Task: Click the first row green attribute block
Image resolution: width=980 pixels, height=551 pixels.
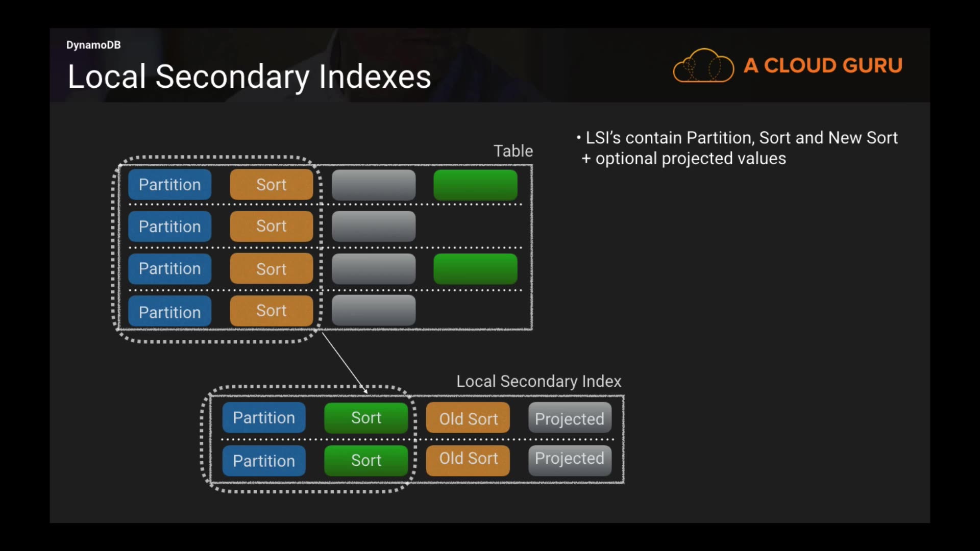Action: coord(475,185)
